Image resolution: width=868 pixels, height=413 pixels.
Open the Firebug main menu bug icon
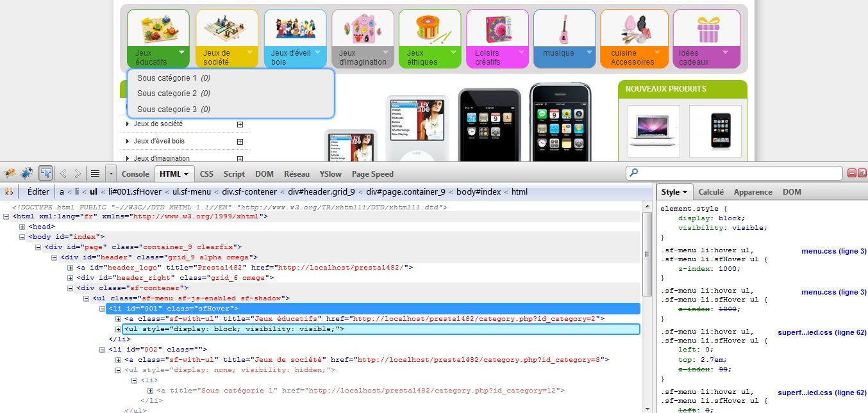pos(10,174)
